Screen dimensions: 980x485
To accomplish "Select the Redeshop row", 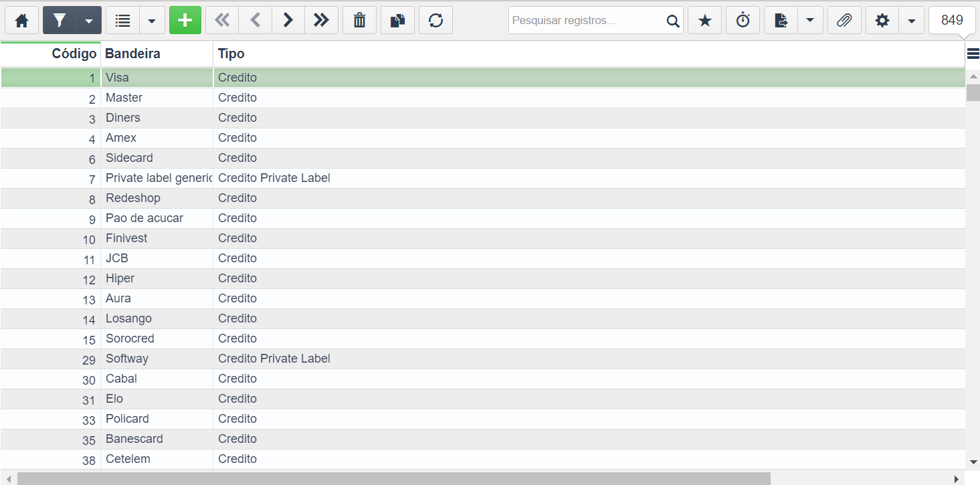I will 482,198.
